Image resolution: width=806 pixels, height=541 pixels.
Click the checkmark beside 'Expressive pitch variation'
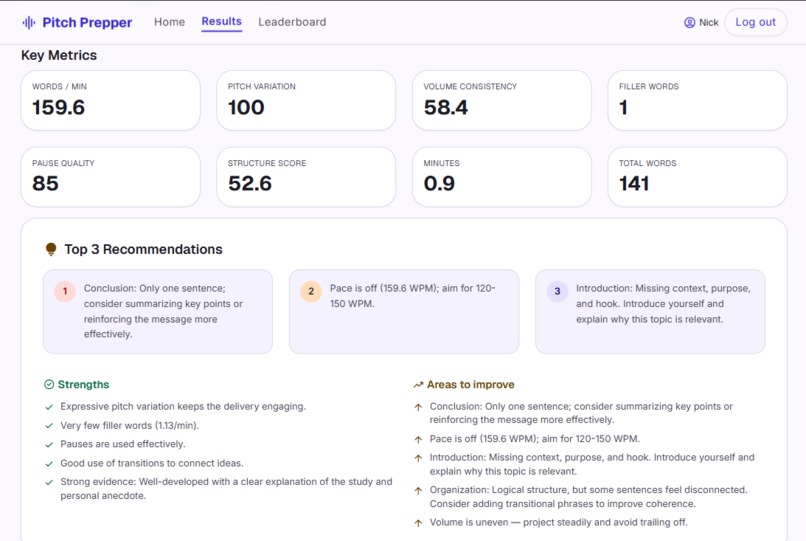point(49,407)
